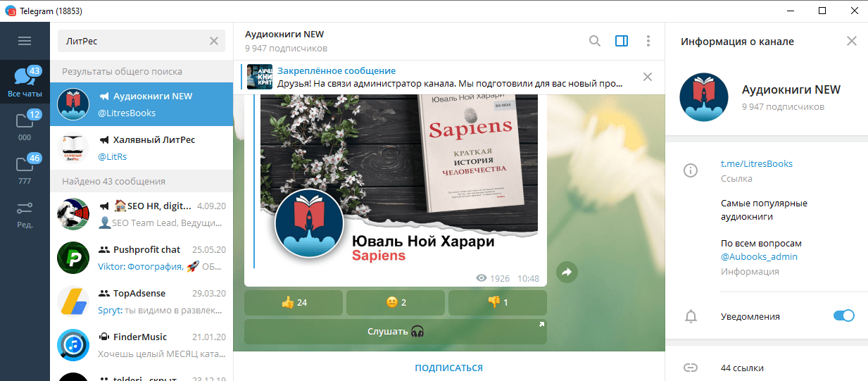Viewport: 868px width, 381px height.
Task: Open the Все чаты folder
Action: (x=25, y=82)
